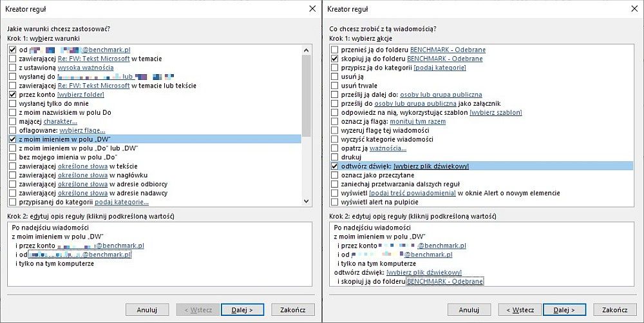The height and width of the screenshot is (323, 644).
Task: Click Anuluj in the left wizard
Action: coord(147,310)
